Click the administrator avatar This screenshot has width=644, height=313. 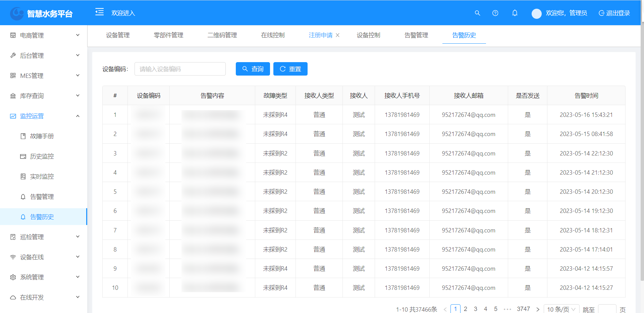[x=537, y=13]
